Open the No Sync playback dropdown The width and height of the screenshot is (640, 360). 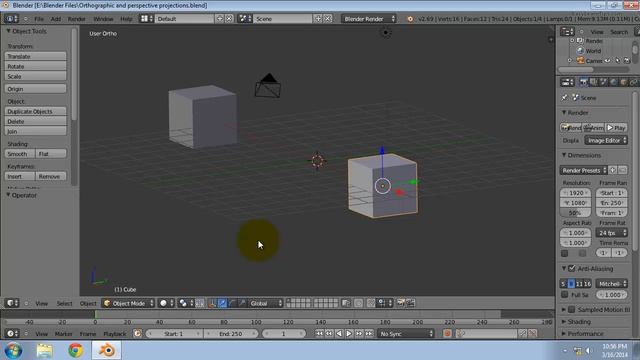pos(406,334)
